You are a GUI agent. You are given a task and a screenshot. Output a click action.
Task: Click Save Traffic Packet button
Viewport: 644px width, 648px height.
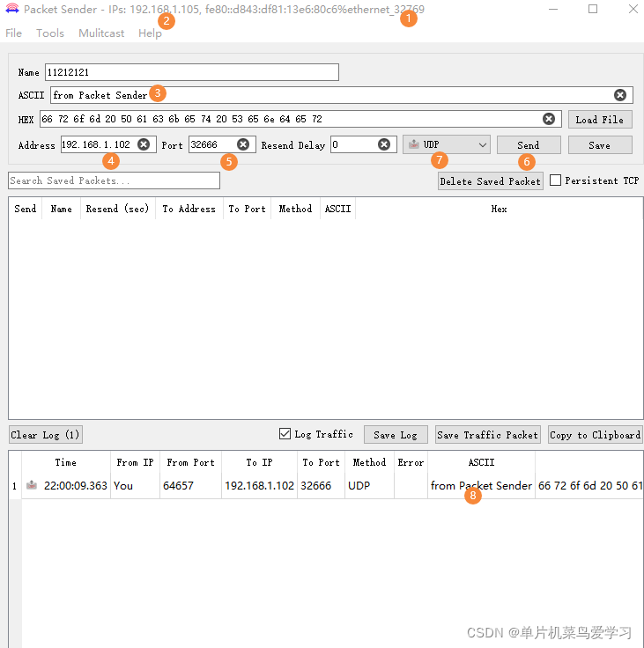click(488, 435)
